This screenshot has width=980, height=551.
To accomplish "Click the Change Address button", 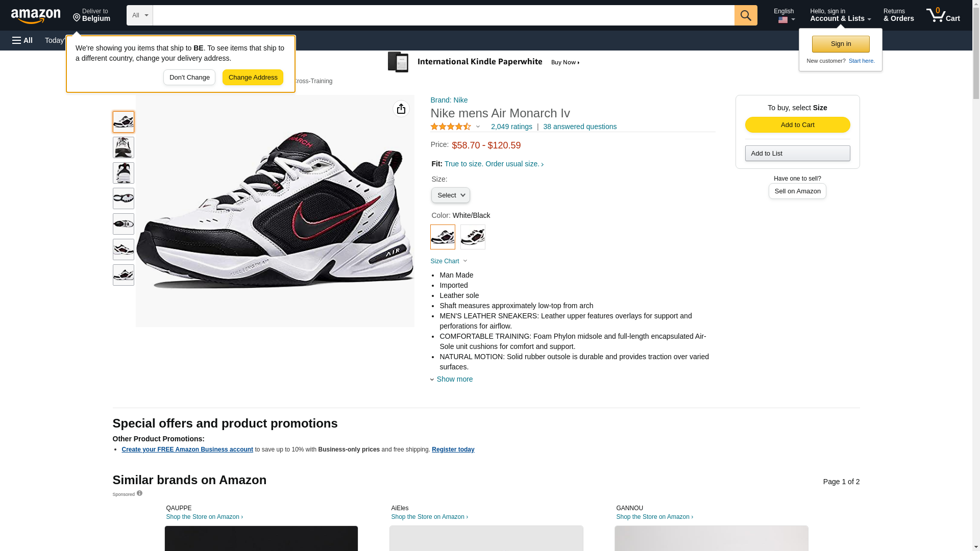I will click(x=253, y=78).
